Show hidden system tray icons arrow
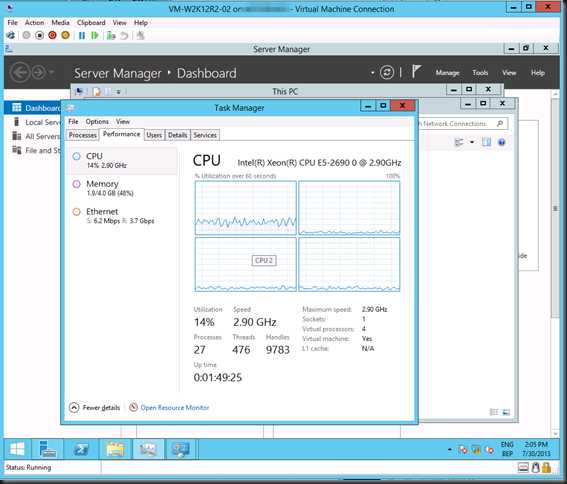 pos(450,449)
